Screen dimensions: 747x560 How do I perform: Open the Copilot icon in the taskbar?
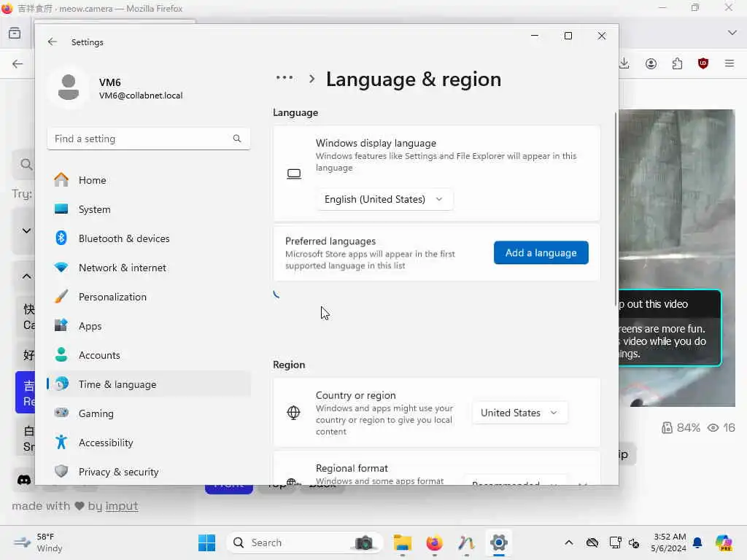click(724, 542)
